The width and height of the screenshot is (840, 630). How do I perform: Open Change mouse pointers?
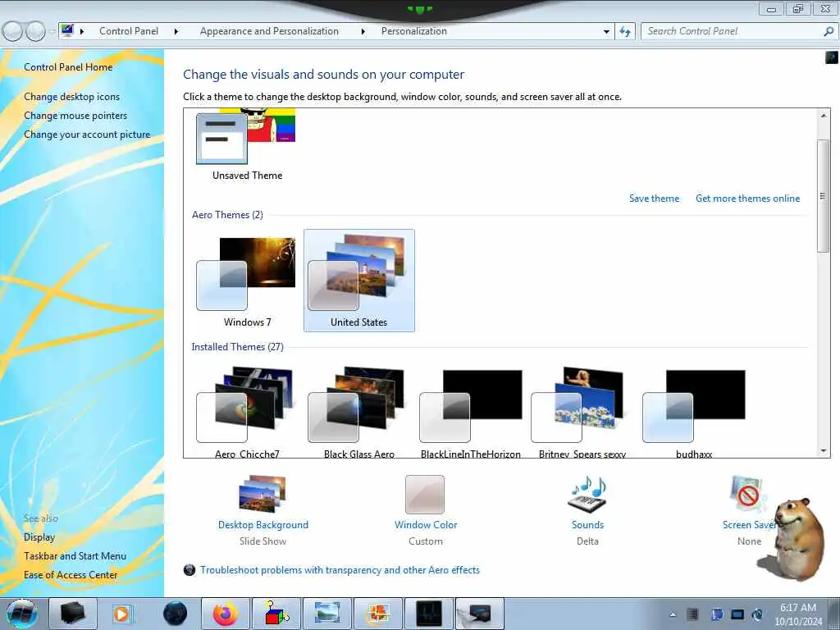(75, 116)
